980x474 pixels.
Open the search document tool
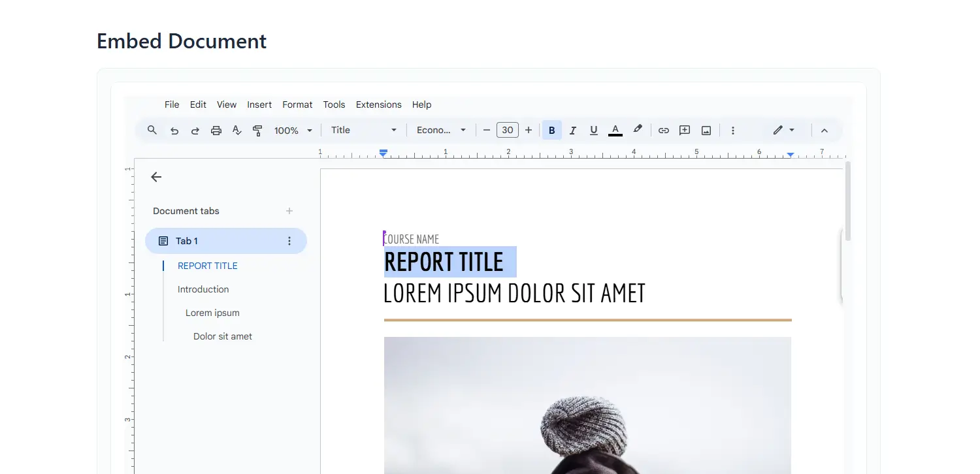pos(152,130)
